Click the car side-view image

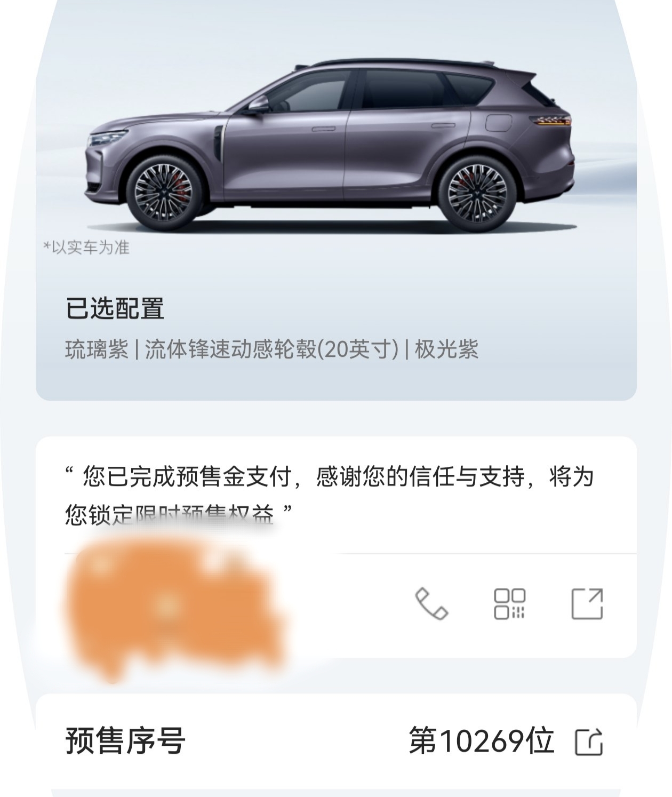pos(331,145)
